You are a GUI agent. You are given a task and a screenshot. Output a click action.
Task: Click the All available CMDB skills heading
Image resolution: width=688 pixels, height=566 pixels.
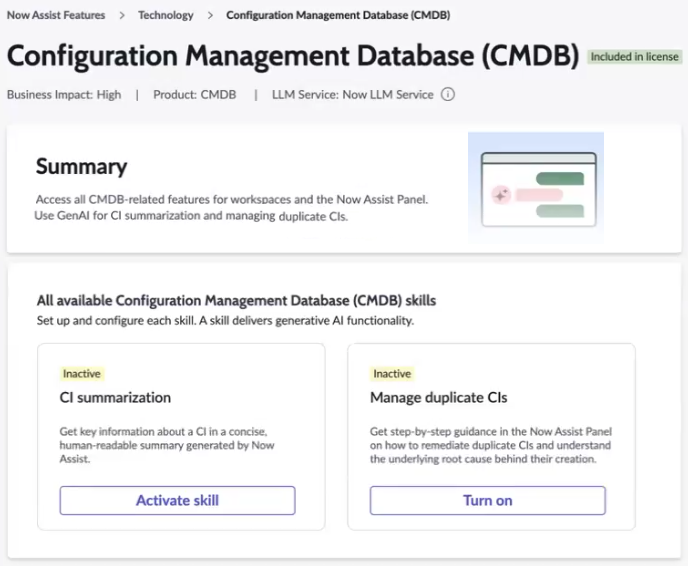[x=236, y=301]
